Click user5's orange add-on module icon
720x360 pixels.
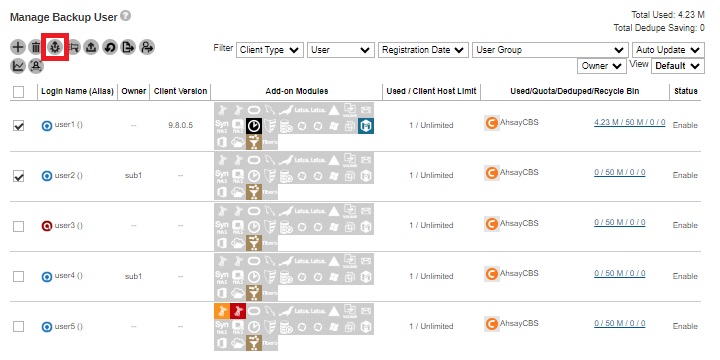[222, 311]
